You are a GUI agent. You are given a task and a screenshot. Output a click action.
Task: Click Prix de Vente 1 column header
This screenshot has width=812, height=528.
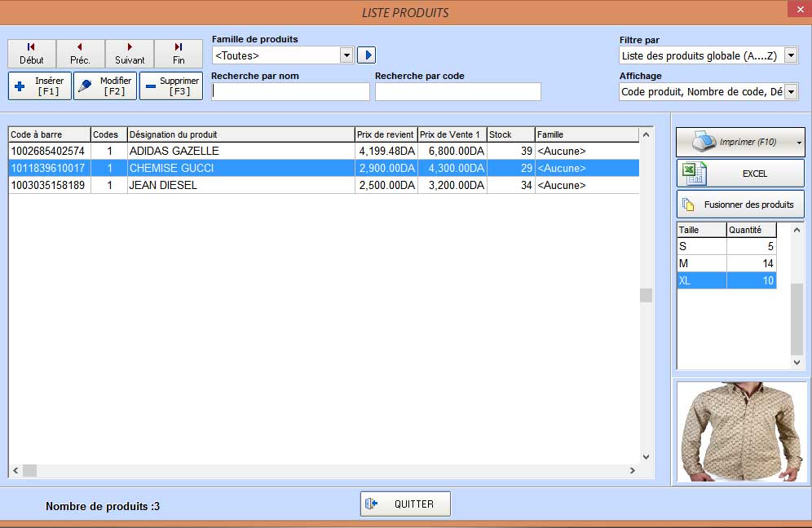(x=452, y=134)
